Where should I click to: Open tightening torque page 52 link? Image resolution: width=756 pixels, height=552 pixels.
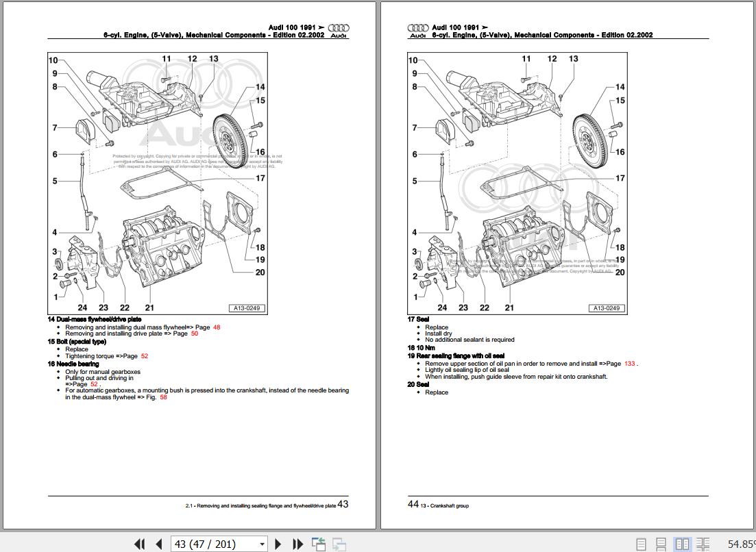144,356
